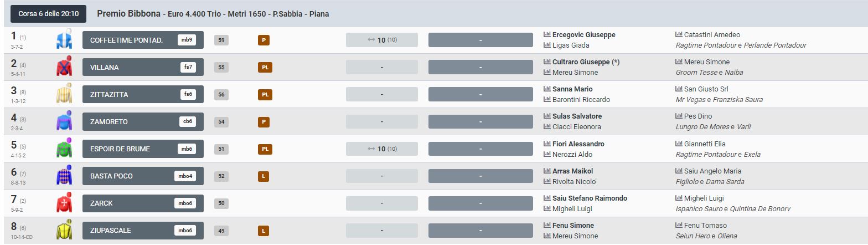Click the trainer link Rivolta Nicolo'

point(574,182)
